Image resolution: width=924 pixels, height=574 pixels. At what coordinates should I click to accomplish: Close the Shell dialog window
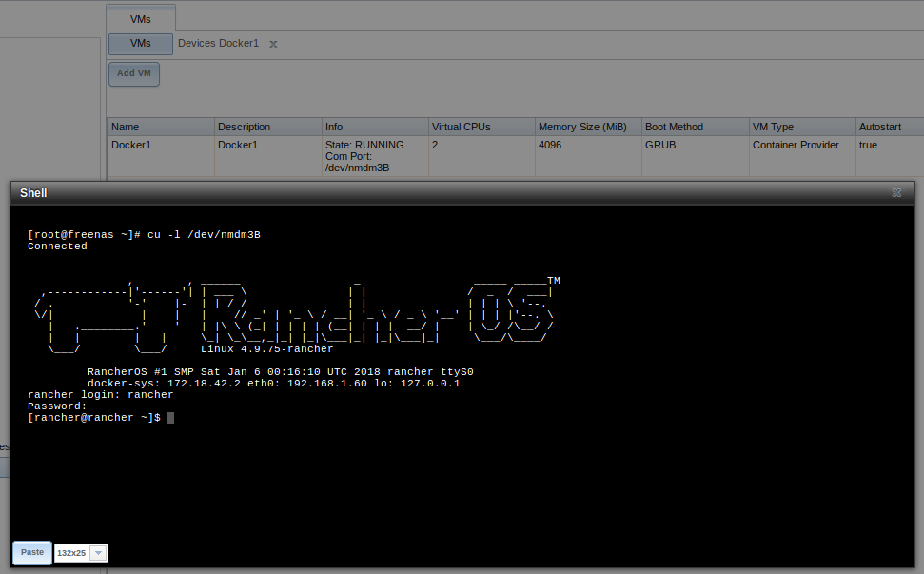pyautogui.click(x=896, y=192)
